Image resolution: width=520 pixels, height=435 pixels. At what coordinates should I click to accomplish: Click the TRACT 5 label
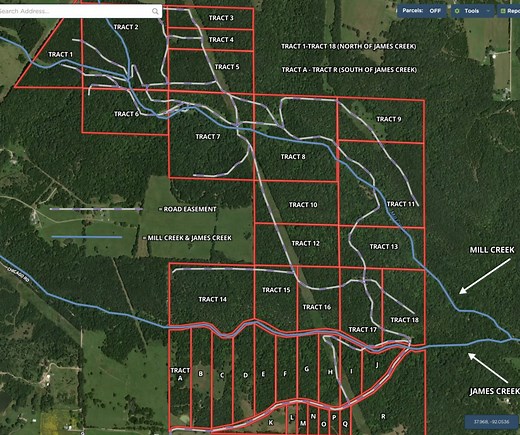tap(227, 67)
